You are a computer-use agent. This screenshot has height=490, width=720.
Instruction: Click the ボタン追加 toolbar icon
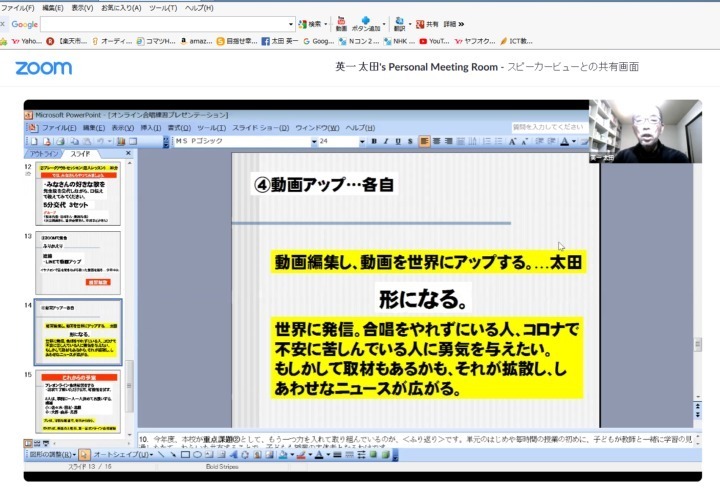coord(366,24)
